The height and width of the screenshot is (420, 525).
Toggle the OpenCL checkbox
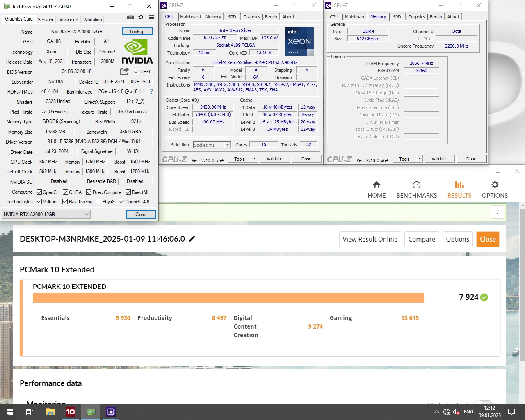(x=39, y=192)
